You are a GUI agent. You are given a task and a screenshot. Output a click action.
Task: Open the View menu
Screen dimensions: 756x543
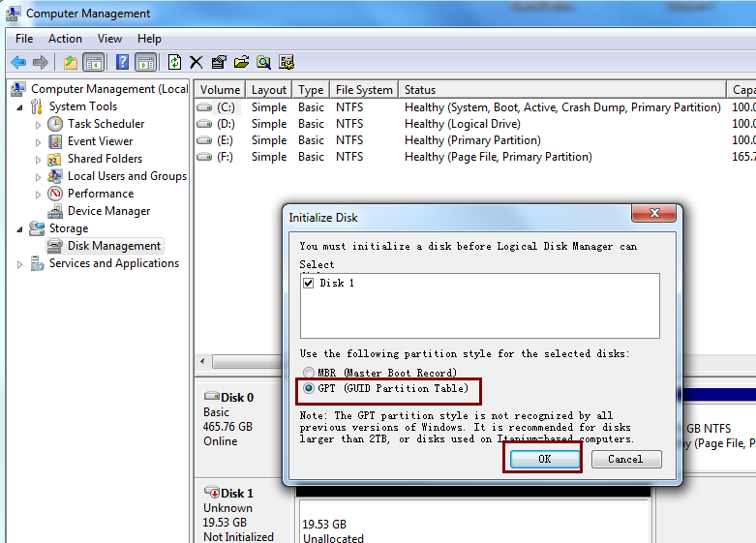[x=109, y=39]
